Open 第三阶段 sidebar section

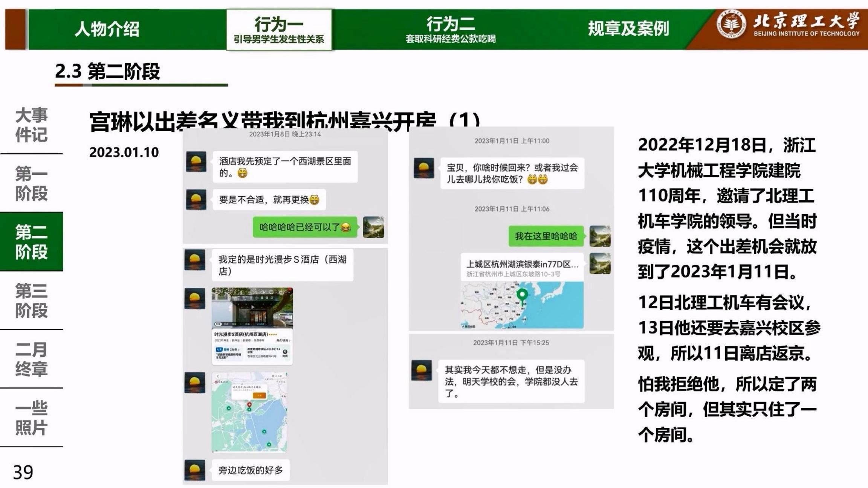31,300
